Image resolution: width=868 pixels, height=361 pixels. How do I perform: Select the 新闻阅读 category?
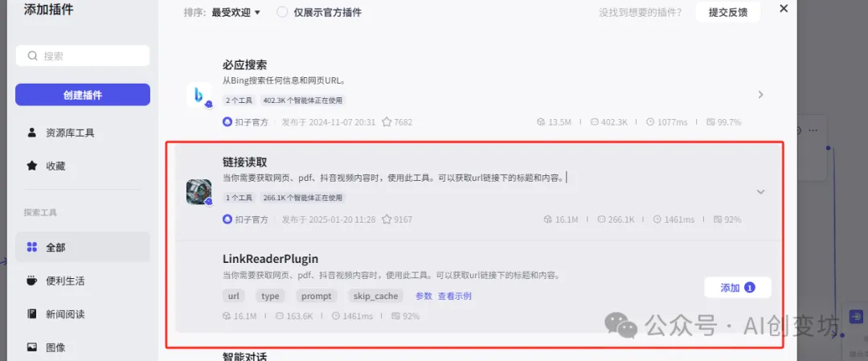[83, 314]
